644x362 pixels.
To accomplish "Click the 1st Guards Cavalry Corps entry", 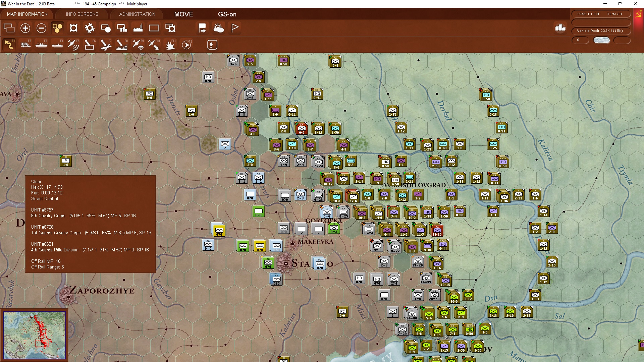I will coord(91,233).
